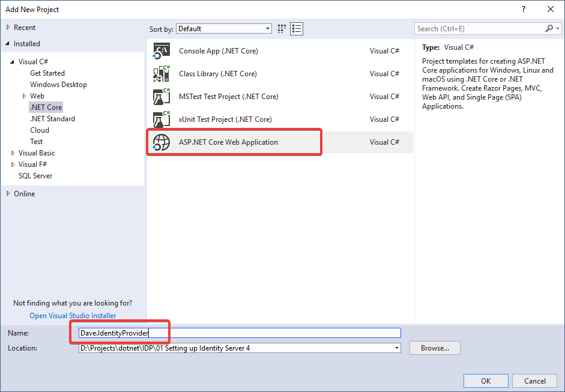The height and width of the screenshot is (392, 565).
Task: Expand the Visual Basic node
Action: (x=13, y=152)
